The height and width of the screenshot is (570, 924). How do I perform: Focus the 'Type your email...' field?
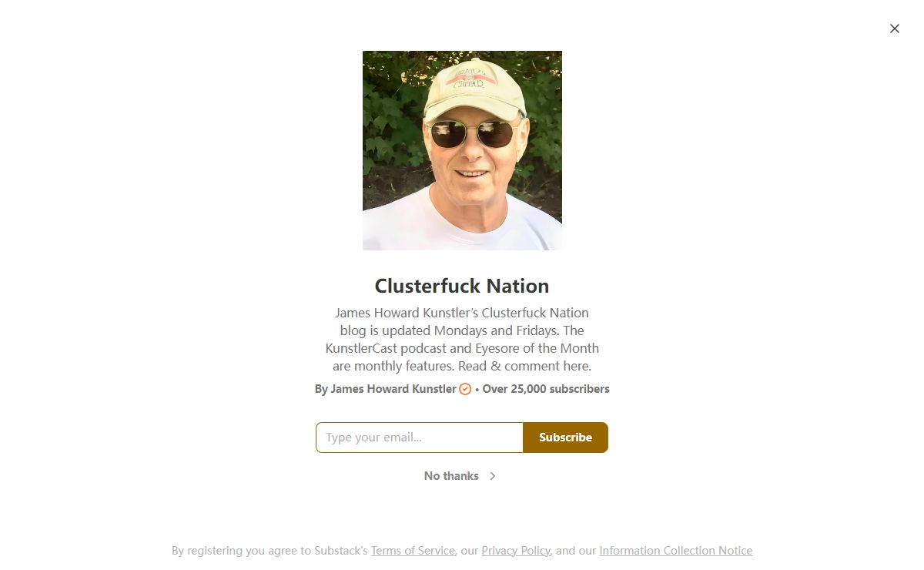(x=420, y=438)
